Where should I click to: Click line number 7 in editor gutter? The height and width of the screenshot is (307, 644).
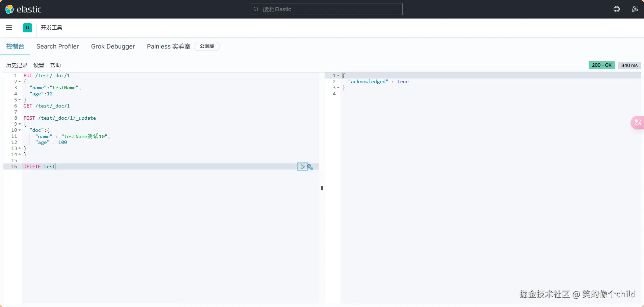pos(16,112)
